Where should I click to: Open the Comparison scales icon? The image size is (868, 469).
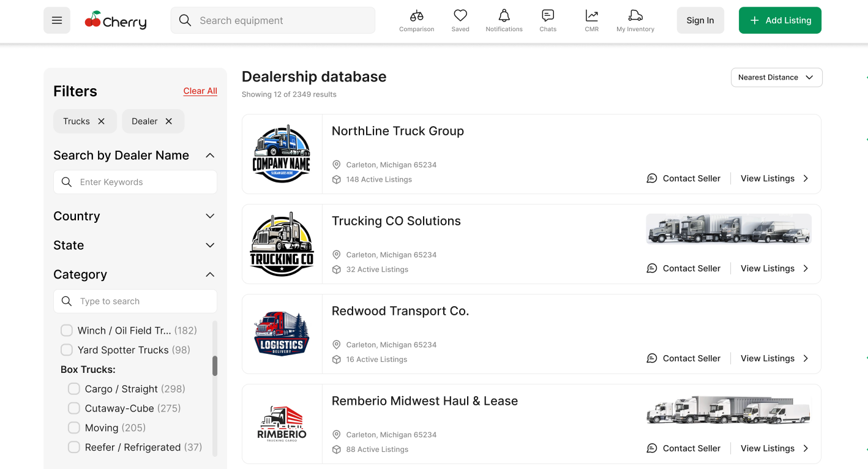[x=416, y=16]
